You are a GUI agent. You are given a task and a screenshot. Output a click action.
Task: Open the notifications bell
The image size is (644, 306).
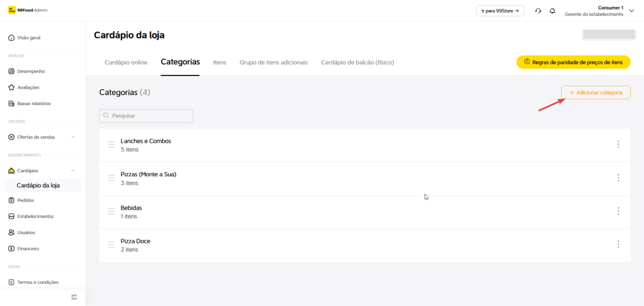[552, 11]
